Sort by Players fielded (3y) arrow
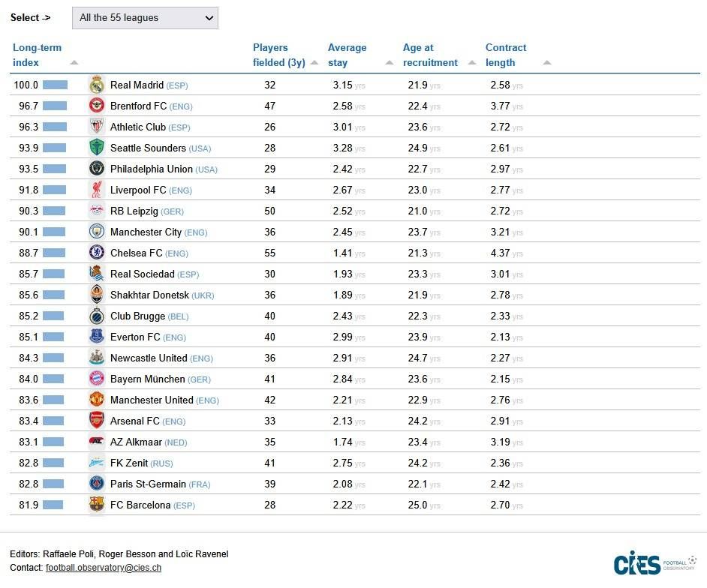The width and height of the screenshot is (707, 588). (x=314, y=63)
